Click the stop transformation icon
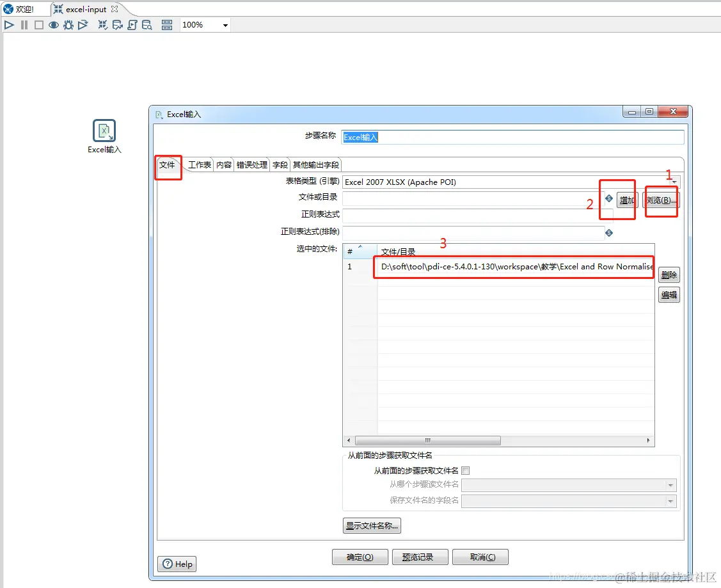 pyautogui.click(x=38, y=25)
